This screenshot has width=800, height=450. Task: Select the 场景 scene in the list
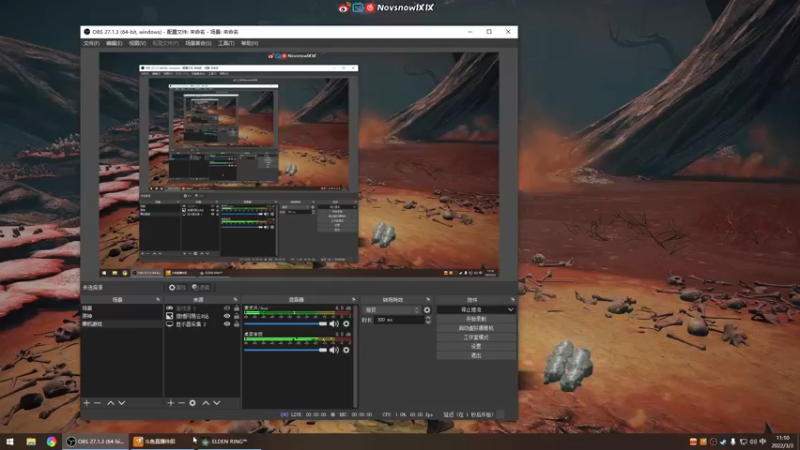[x=121, y=308]
